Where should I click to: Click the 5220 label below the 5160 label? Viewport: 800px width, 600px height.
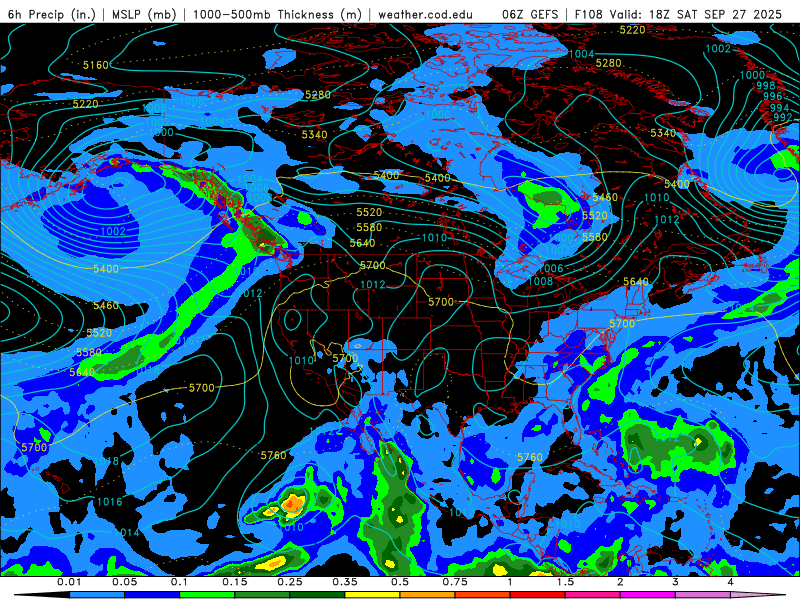(x=85, y=104)
